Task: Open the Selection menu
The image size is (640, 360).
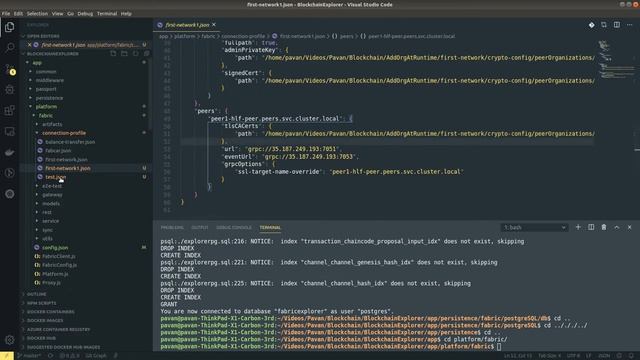Action: coord(37,13)
